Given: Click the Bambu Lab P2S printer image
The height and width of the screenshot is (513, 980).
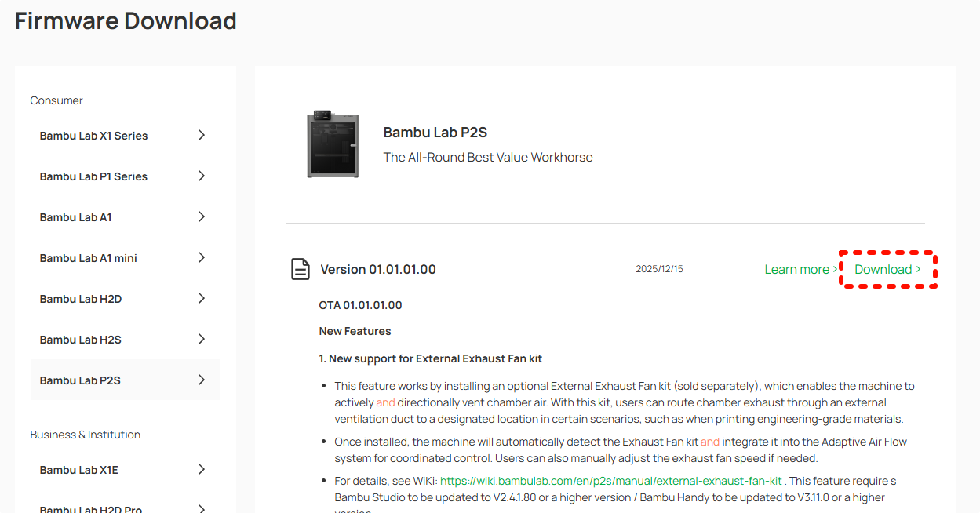Looking at the screenshot, I should [x=333, y=144].
